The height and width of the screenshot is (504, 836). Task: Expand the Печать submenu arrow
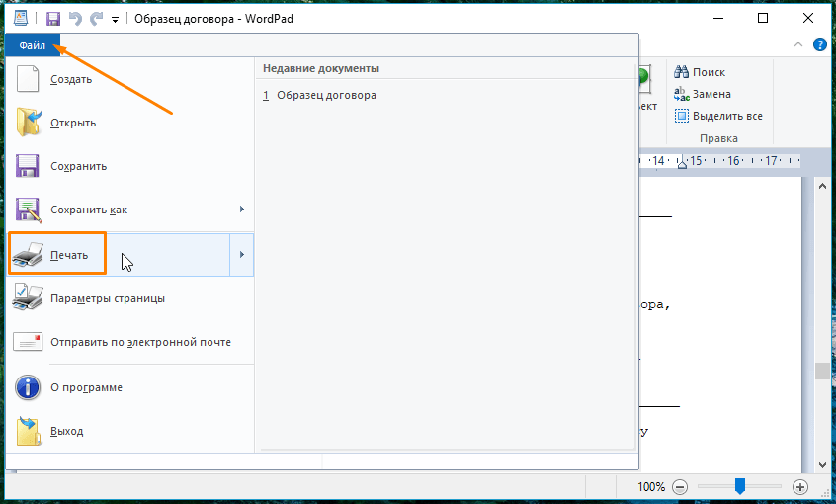point(241,254)
